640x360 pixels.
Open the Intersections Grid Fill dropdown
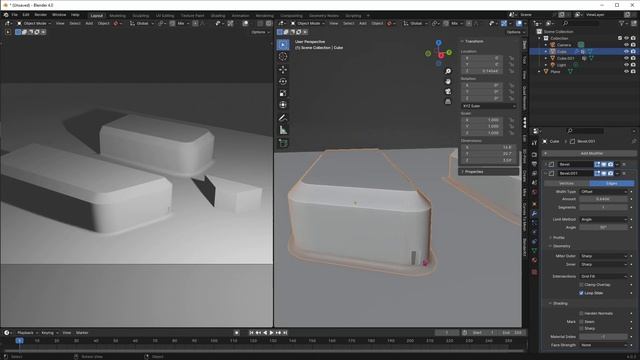click(x=603, y=276)
